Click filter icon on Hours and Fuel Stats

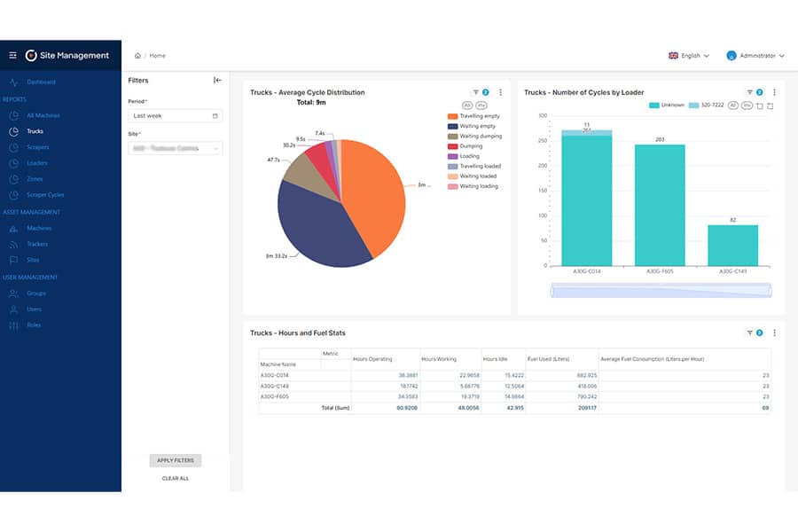click(750, 333)
